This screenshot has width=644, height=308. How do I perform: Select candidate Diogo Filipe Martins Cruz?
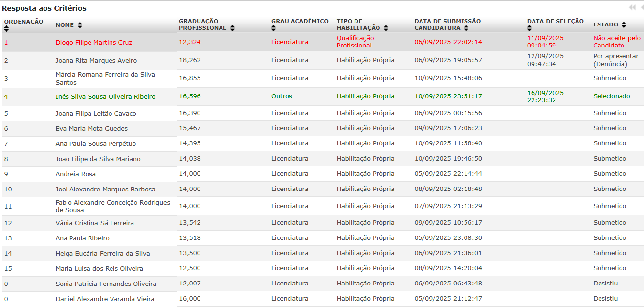coord(93,43)
